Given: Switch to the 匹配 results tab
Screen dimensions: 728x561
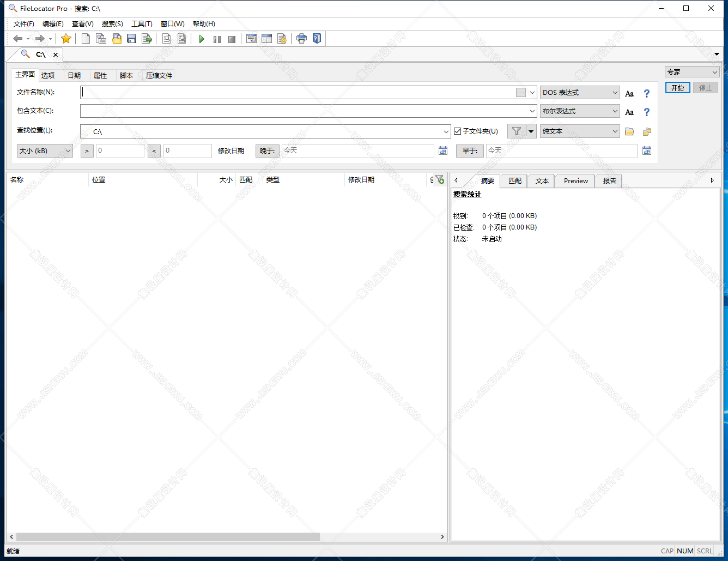Looking at the screenshot, I should [514, 181].
